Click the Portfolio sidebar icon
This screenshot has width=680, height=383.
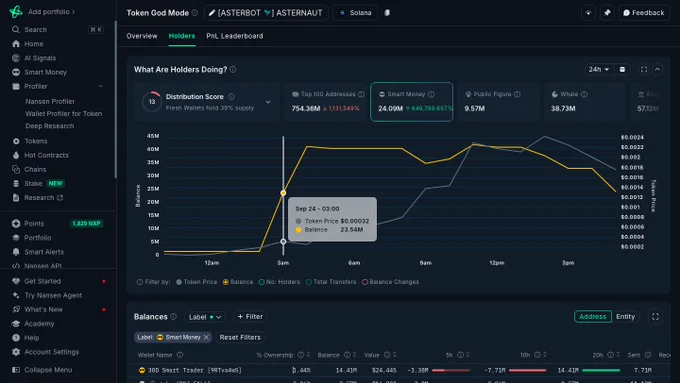point(16,238)
